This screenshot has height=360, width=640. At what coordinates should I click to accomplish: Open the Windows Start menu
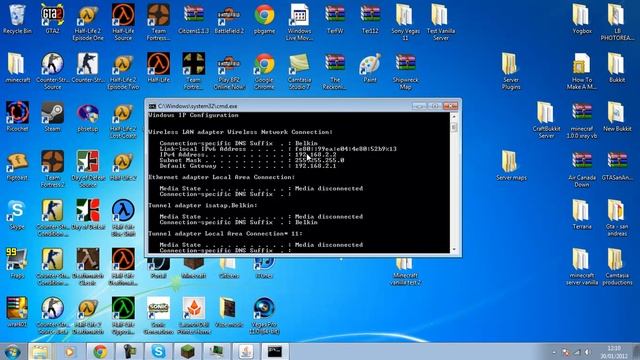(x=12, y=351)
